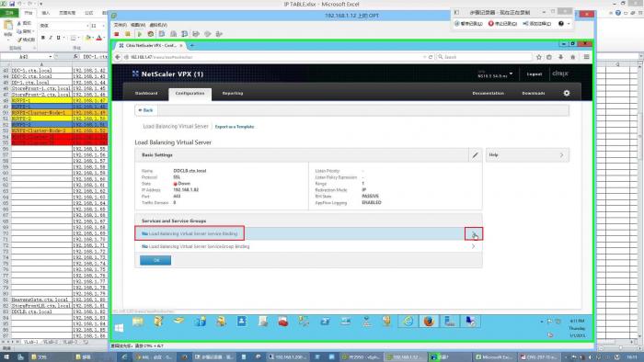Click Firefox search box
Screen dimensions: 644x362
(x=484, y=57)
